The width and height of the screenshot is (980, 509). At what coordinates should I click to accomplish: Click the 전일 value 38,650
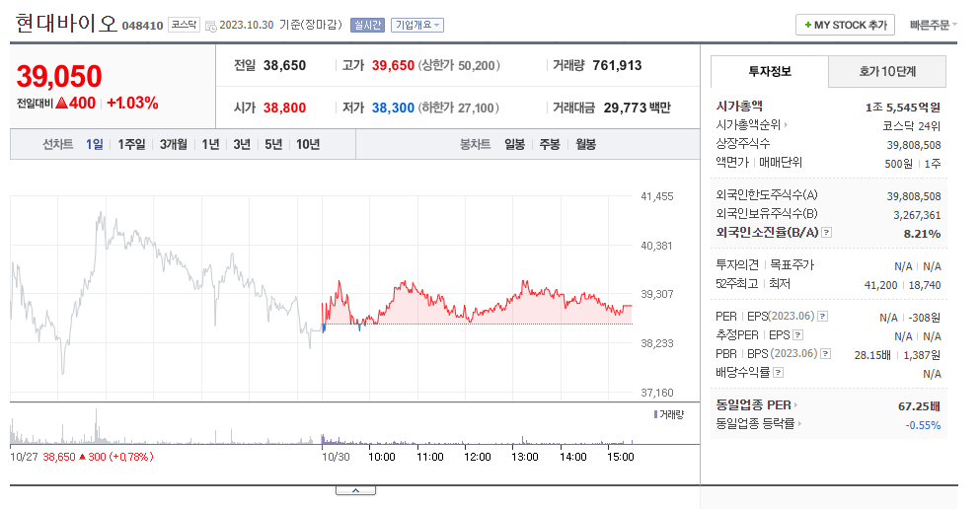284,65
